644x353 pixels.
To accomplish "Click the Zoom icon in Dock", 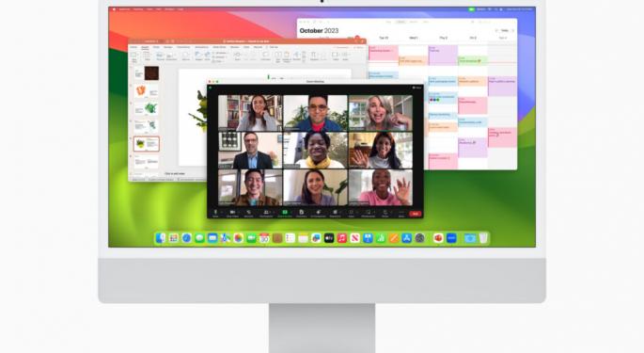I will pyautogui.click(x=451, y=238).
